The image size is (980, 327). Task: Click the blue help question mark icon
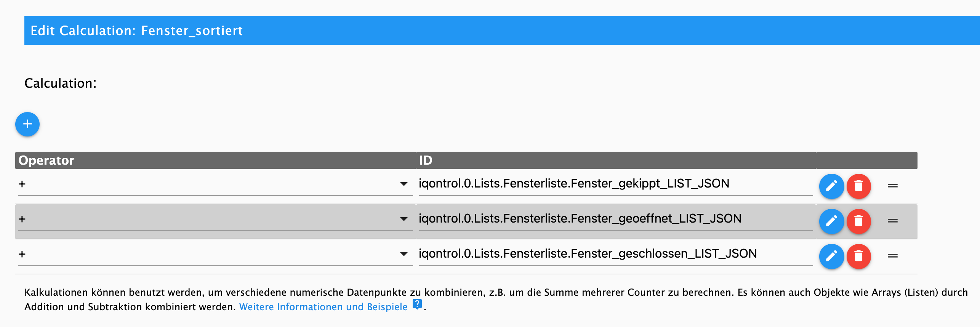417,305
